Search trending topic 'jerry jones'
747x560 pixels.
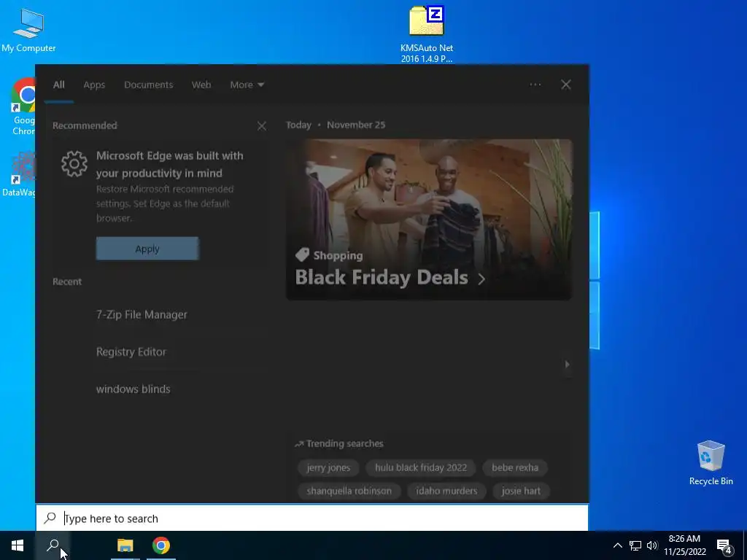pos(328,467)
